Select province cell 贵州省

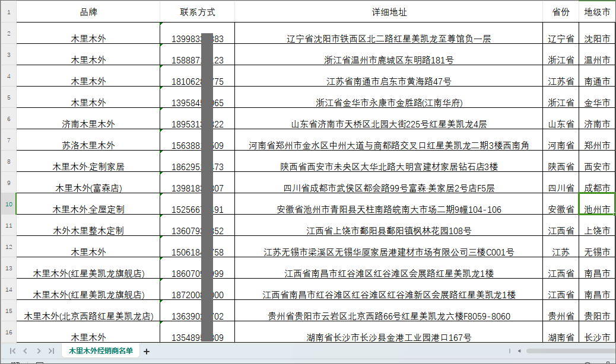pyautogui.click(x=561, y=311)
